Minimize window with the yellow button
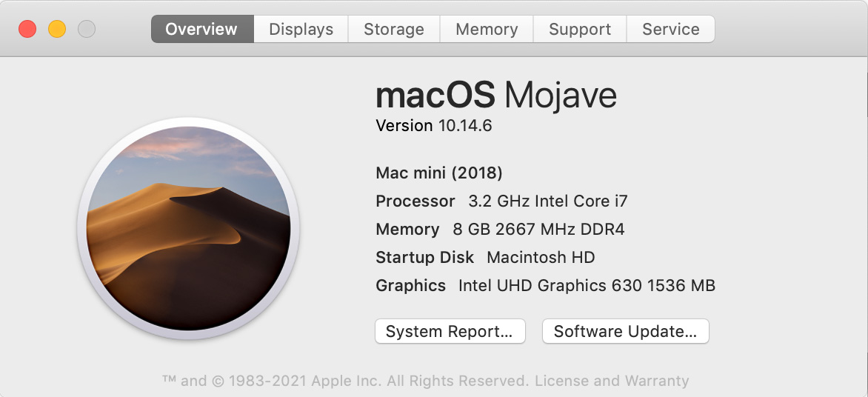Viewport: 868px width, 397px height. coord(57,29)
